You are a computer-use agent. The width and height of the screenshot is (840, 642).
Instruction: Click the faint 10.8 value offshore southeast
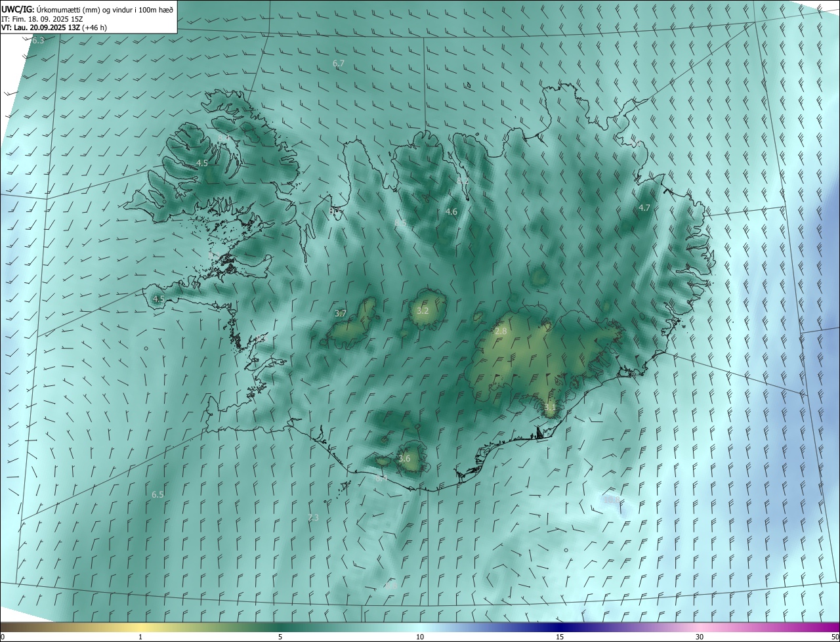tap(612, 500)
